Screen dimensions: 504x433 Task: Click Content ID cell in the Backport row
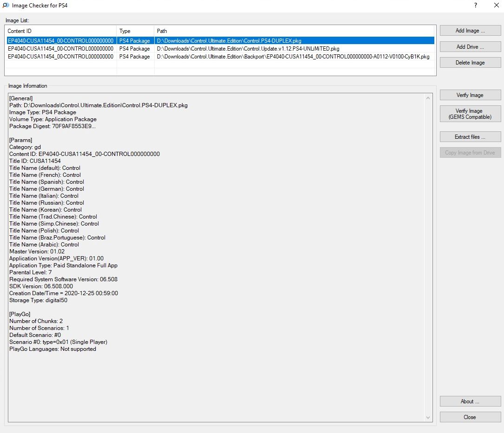tap(60, 57)
